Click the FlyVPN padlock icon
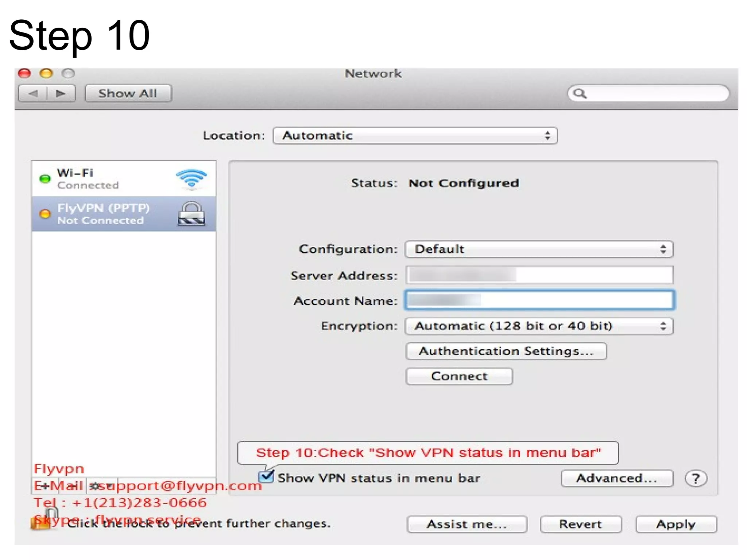This screenshot has width=747, height=560. [191, 214]
